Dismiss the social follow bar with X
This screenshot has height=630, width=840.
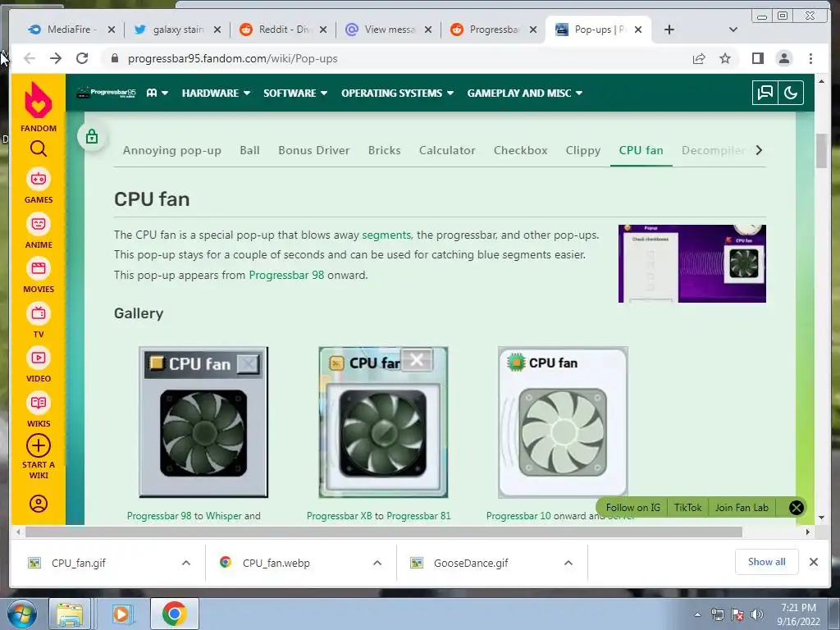[x=796, y=507]
